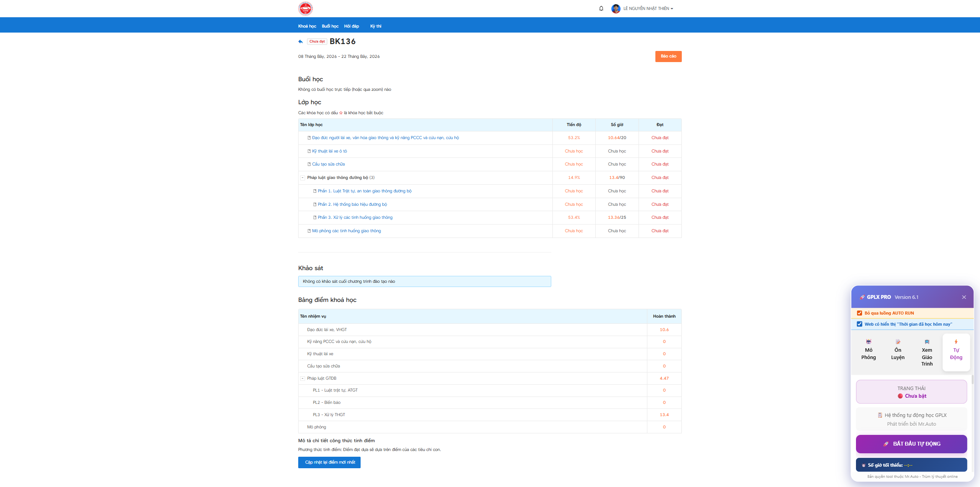Click the user avatar picture
The image size is (980, 487).
pyautogui.click(x=616, y=8)
